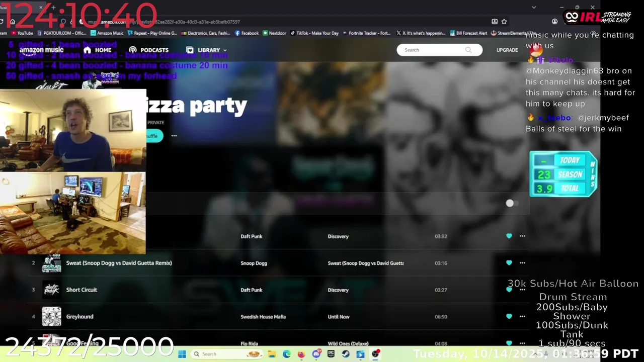Play the Greyhound song title
The height and width of the screenshot is (362, 644).
coord(79,316)
